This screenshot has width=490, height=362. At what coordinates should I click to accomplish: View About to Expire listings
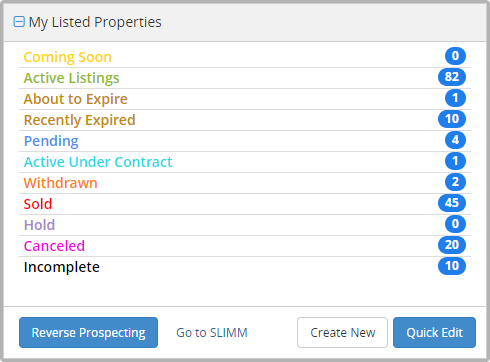75,99
